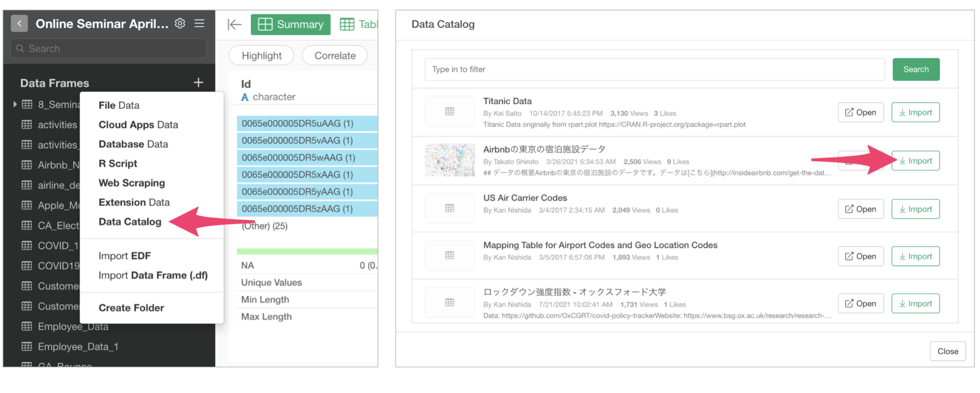Screen dimensions: 980x393
Task: Click the table placeholder icon for Titanic Data
Action: point(449,112)
